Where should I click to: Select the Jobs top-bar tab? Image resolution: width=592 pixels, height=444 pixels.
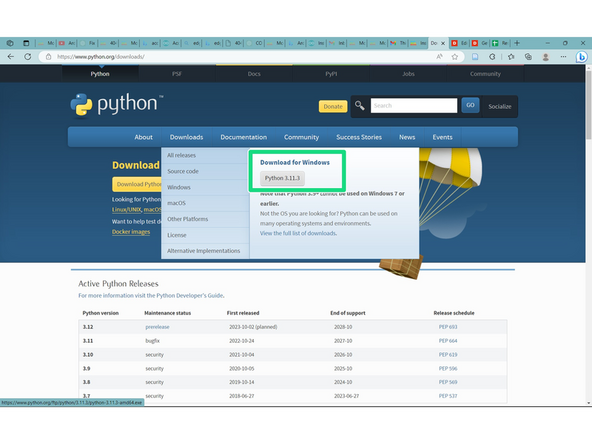(408, 74)
